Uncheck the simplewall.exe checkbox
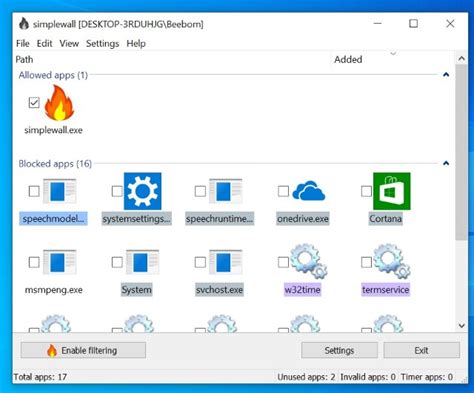Image resolution: width=474 pixels, height=393 pixels. [34, 103]
